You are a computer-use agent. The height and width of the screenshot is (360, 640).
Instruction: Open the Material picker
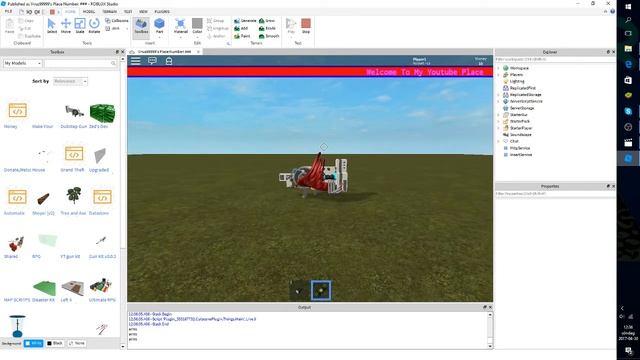coord(180,26)
